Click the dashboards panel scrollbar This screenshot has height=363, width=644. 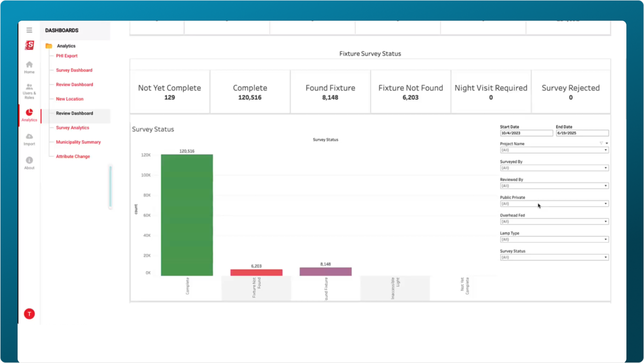pyautogui.click(x=111, y=187)
